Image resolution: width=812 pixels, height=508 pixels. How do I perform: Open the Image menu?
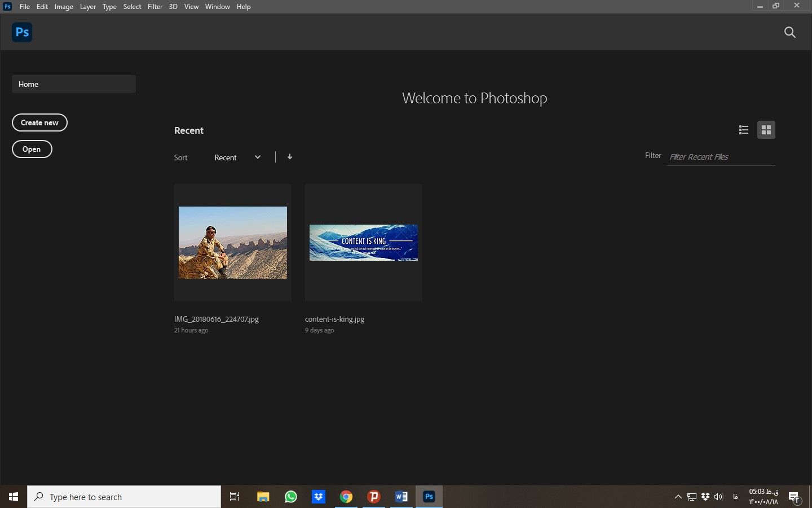64,7
